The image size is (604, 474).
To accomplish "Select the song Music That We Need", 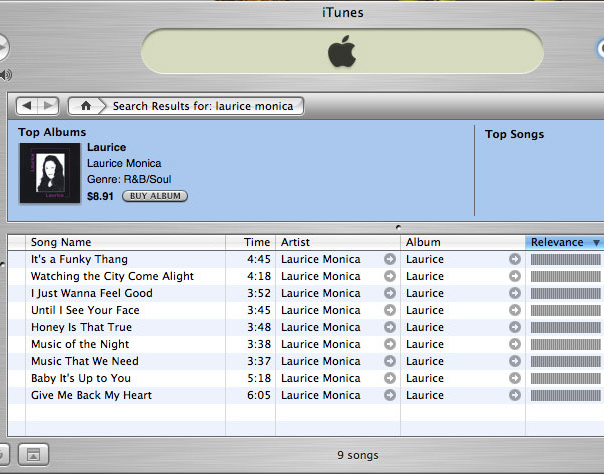I will [x=85, y=361].
